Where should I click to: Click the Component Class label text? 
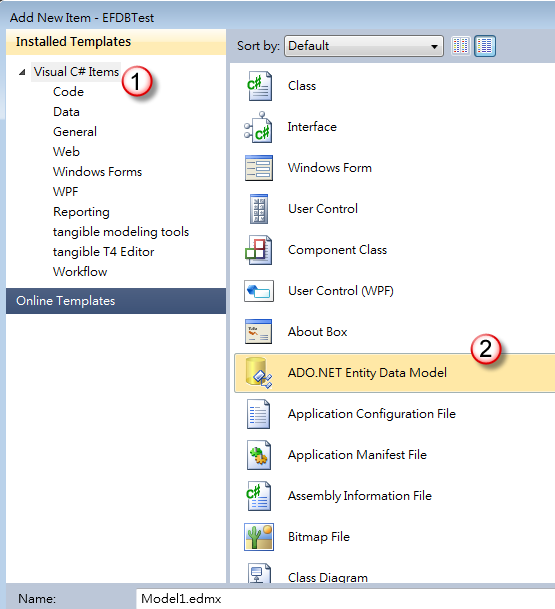[x=338, y=250]
